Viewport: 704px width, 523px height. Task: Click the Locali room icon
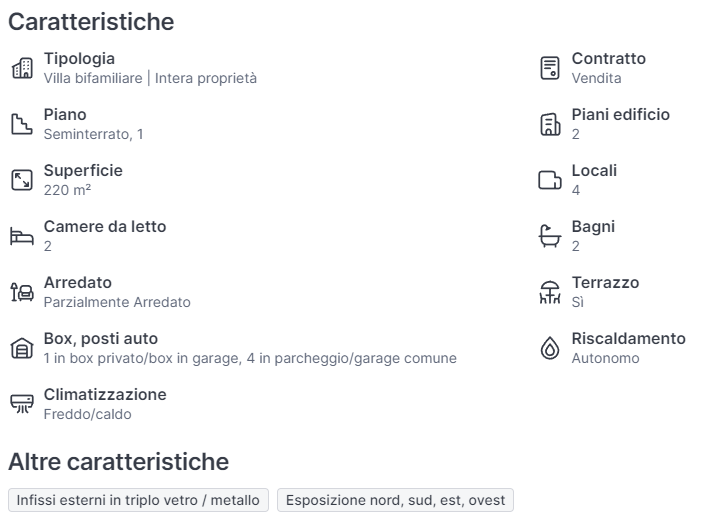549,180
